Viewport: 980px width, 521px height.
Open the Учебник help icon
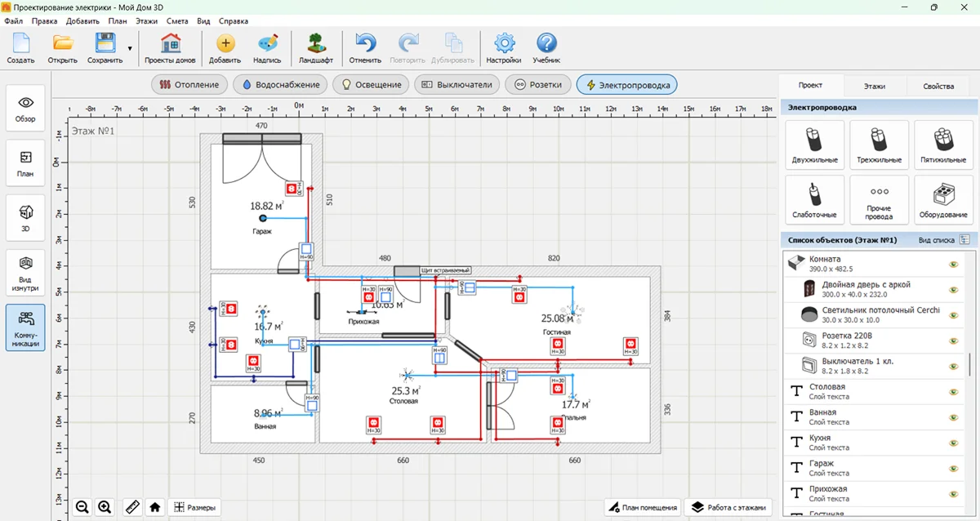(x=546, y=48)
